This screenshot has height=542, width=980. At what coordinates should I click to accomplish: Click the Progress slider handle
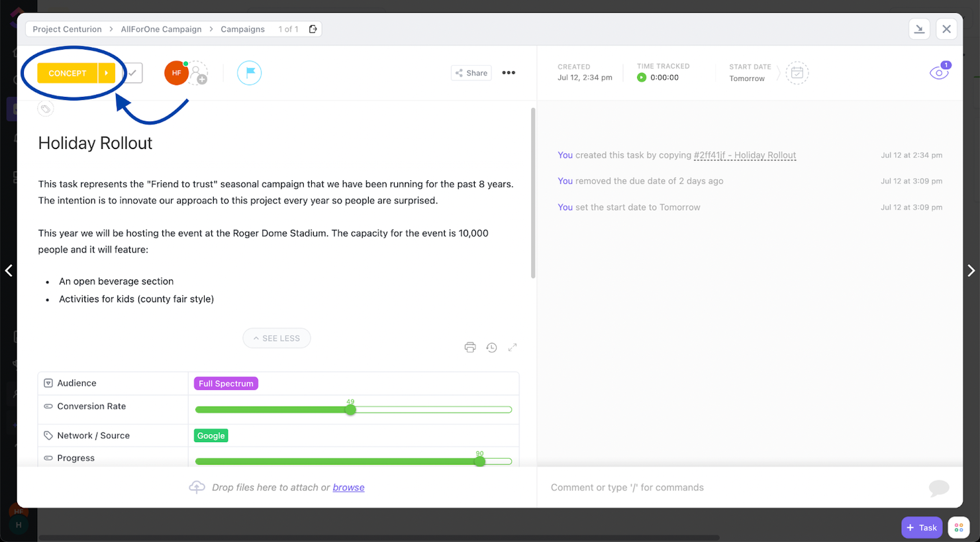tap(479, 461)
